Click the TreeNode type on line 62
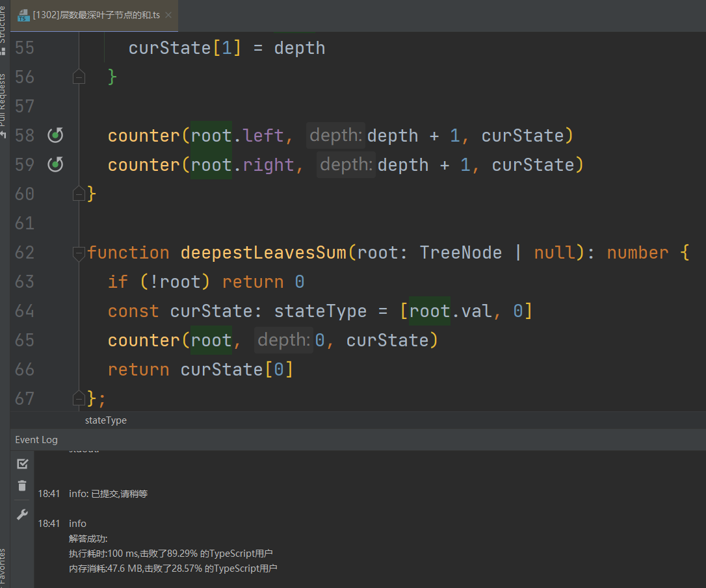 (461, 252)
